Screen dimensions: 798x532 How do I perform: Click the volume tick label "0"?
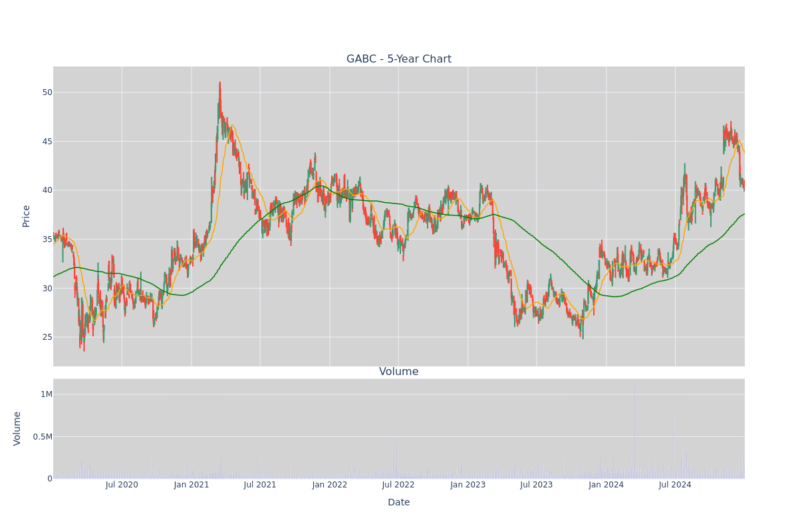[50, 479]
